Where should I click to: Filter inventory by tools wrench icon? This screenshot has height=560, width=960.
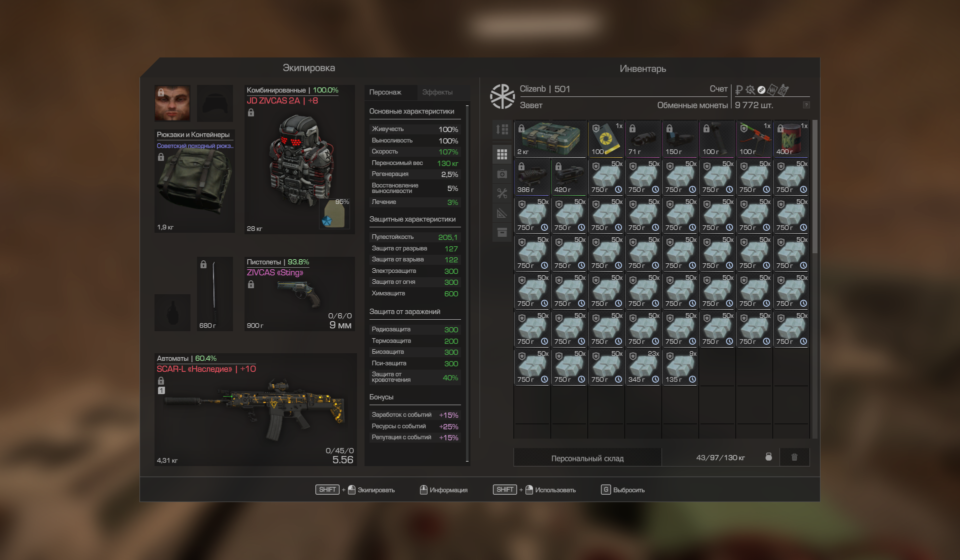point(502,193)
